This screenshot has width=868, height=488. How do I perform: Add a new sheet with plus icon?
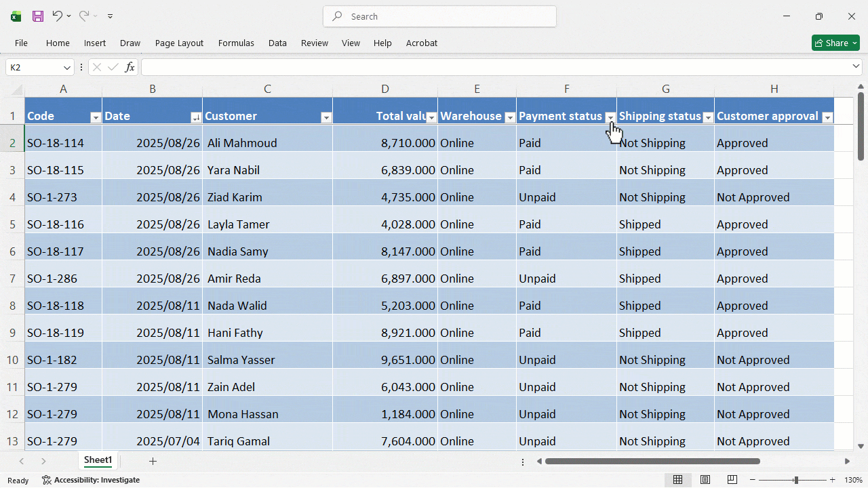pyautogui.click(x=153, y=461)
